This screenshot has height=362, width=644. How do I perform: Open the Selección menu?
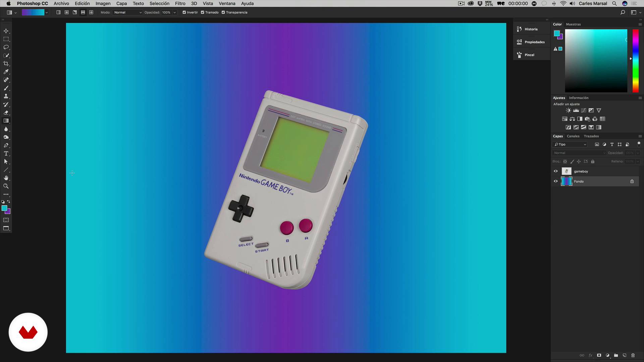[x=159, y=3]
